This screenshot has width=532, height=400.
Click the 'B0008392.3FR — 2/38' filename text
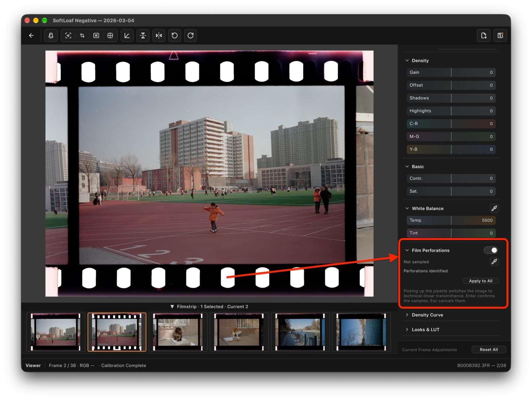tap(482, 365)
